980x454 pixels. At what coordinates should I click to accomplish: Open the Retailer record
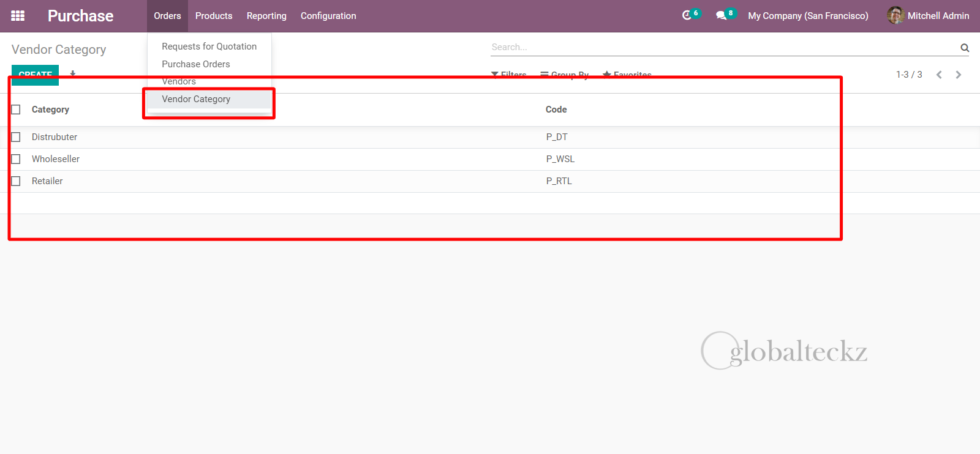(x=47, y=181)
